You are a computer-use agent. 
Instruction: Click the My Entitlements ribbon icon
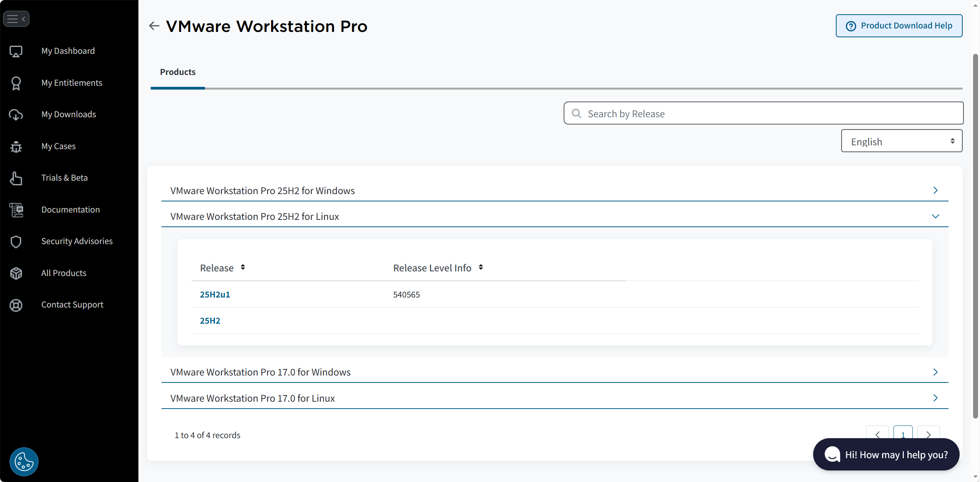click(16, 83)
